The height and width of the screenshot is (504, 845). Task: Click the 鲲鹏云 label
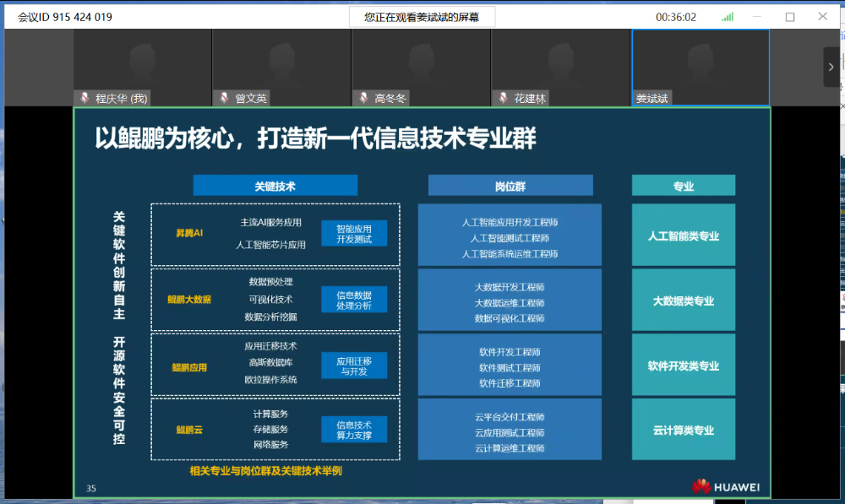click(x=189, y=430)
